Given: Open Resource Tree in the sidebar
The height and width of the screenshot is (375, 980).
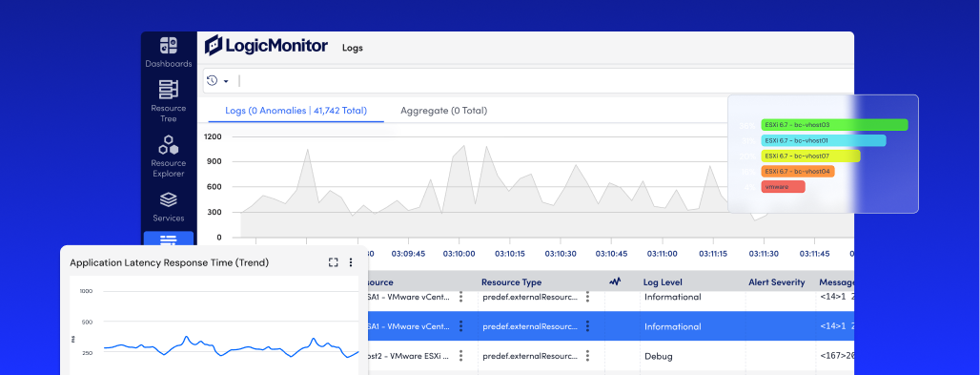Looking at the screenshot, I should tap(169, 100).
